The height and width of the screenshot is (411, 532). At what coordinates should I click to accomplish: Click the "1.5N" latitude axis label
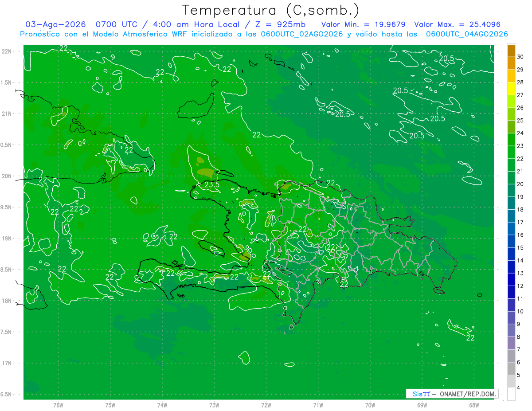(7, 82)
